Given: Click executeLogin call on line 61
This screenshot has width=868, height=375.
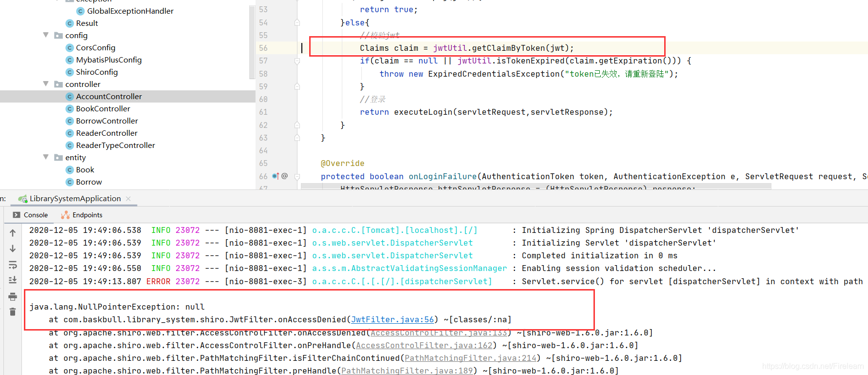Looking at the screenshot, I should click(423, 112).
